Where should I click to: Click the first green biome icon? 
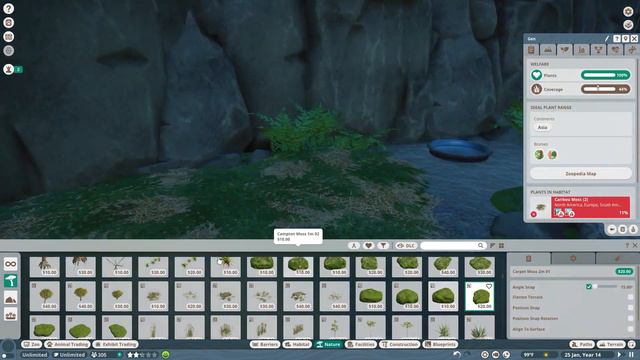[x=539, y=154]
